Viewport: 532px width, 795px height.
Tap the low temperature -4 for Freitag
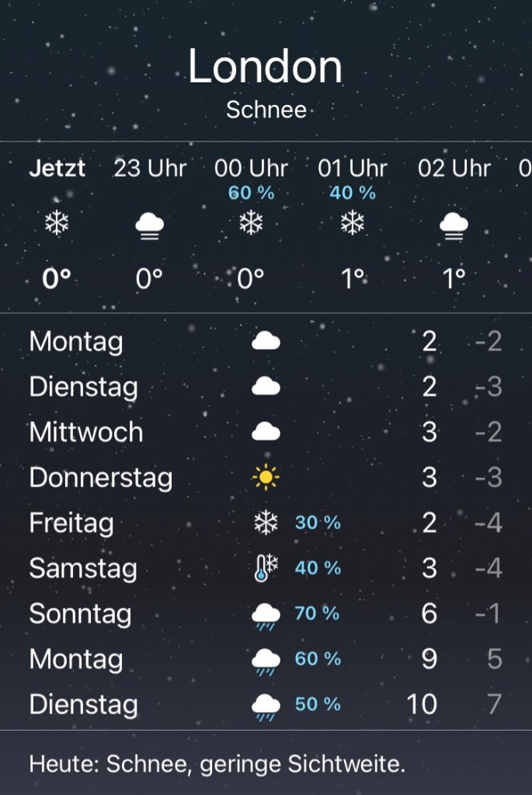(x=488, y=523)
